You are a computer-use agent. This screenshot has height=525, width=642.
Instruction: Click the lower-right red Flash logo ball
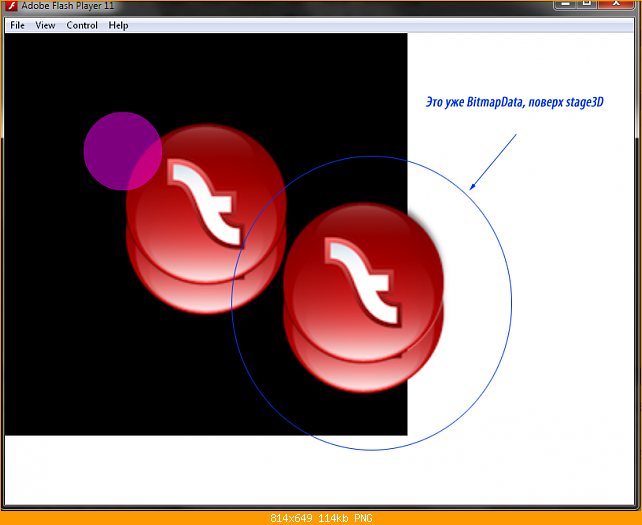[363, 297]
